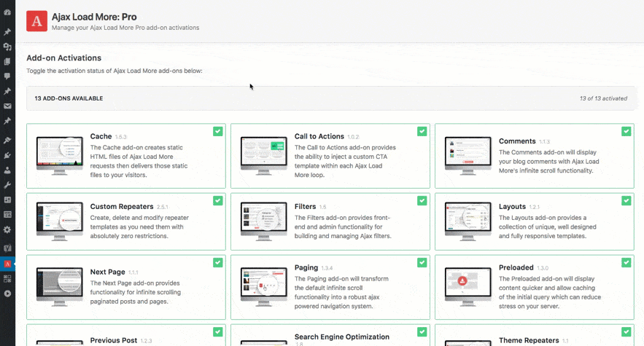Click the 'Next Page' add-on title
Image resolution: width=644 pixels, height=346 pixels.
[108, 272]
